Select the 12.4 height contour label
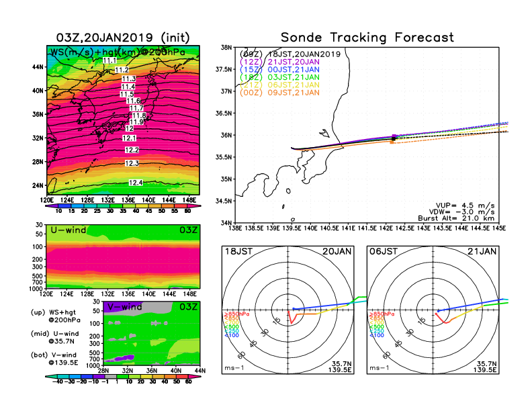Viewport: 532px width, 411px height. 136,183
